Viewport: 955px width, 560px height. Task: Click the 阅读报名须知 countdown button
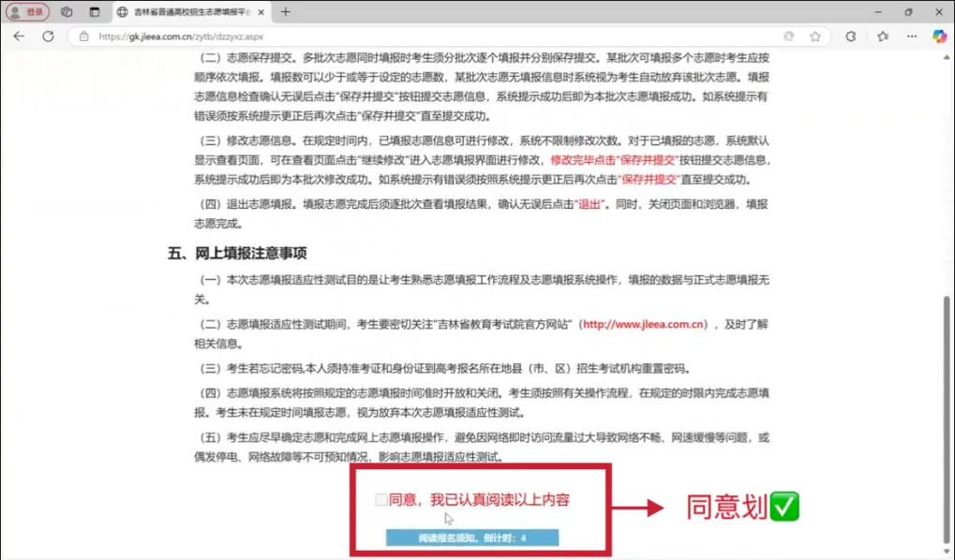tap(472, 538)
